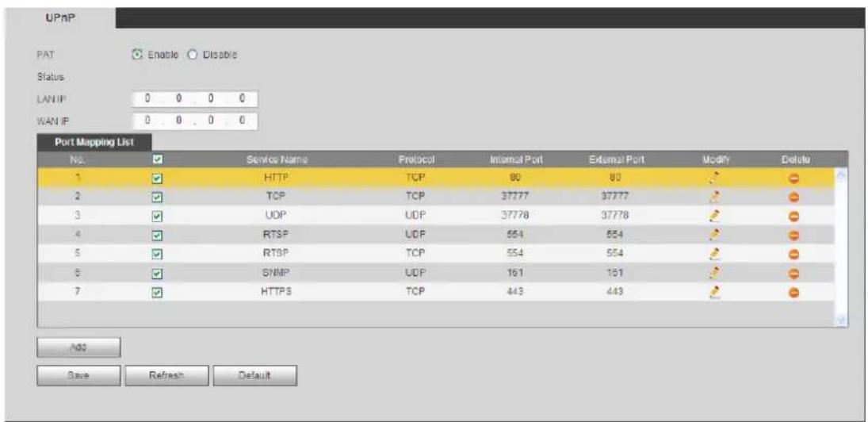Click the LAN IP address field

(x=196, y=100)
